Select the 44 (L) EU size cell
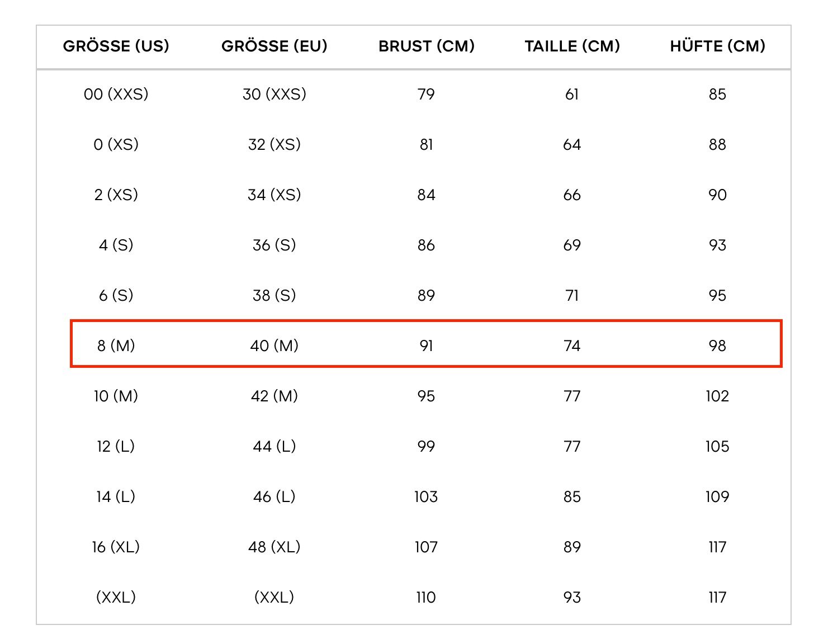 pos(274,446)
